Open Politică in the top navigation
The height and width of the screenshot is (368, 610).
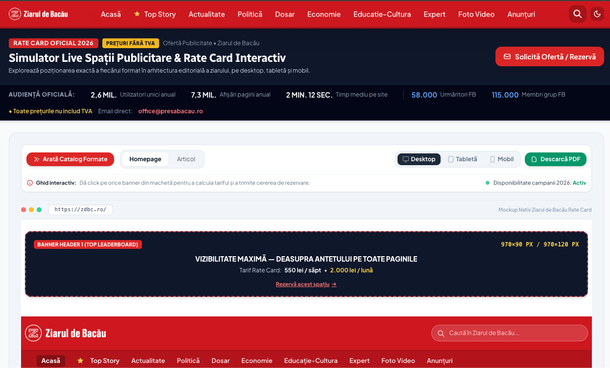(x=250, y=14)
